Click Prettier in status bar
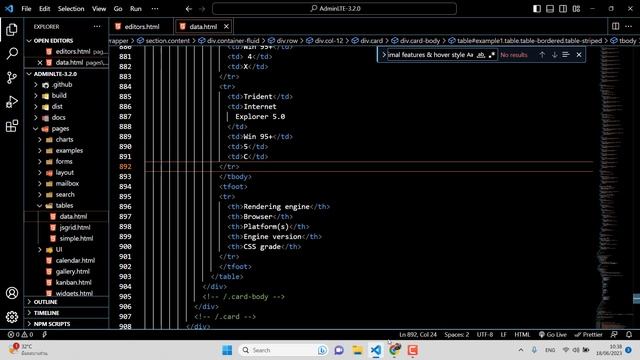Screen dimensions: 640x360 click(589, 335)
